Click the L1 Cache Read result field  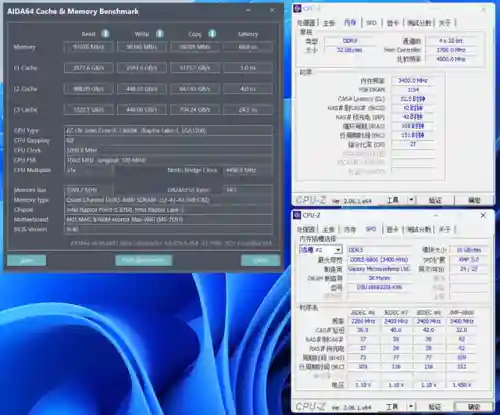click(88, 68)
